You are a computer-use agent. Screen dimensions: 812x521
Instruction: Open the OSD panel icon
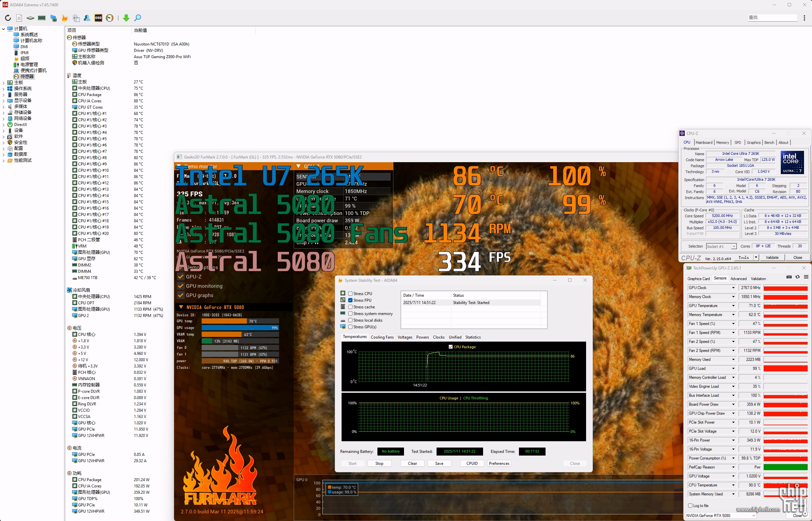(x=98, y=18)
